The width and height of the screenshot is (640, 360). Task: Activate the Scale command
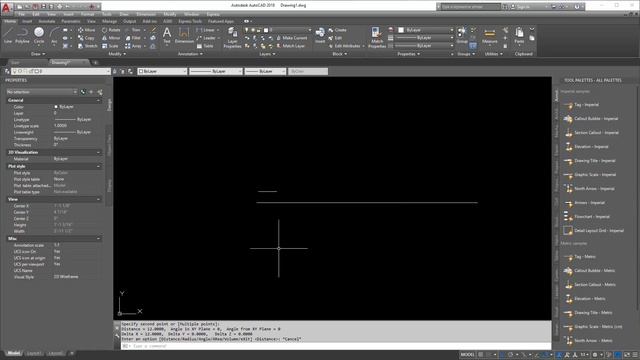click(110, 46)
